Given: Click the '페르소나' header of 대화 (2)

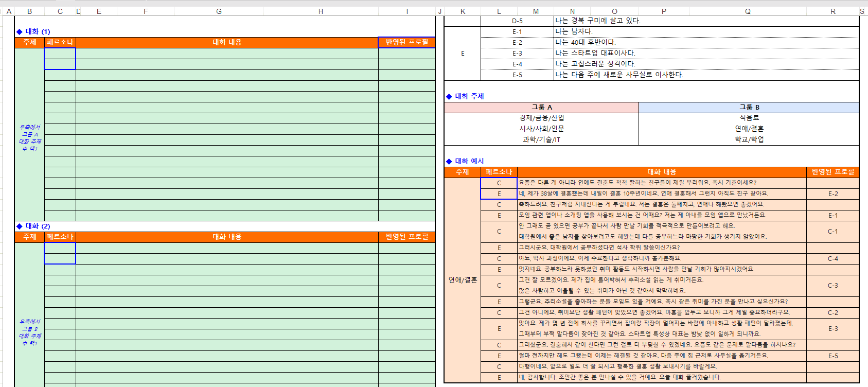Looking at the screenshot, I should pos(60,237).
